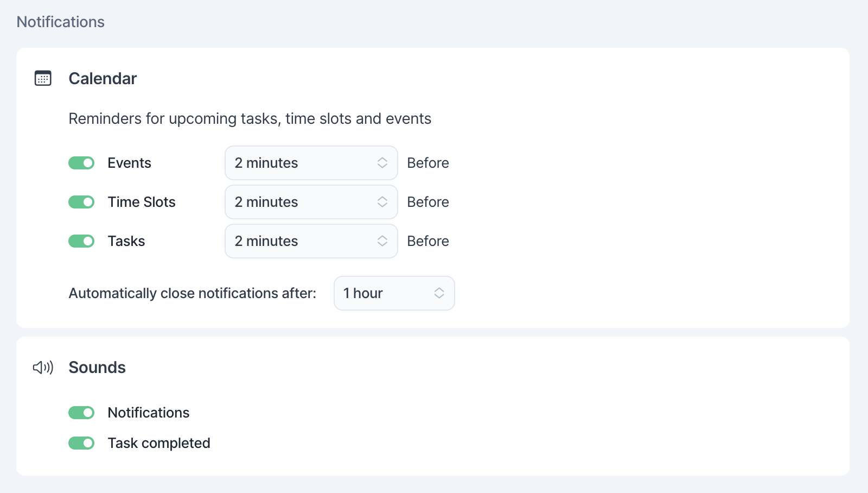
Task: Click the Notifications page heading
Action: [61, 22]
